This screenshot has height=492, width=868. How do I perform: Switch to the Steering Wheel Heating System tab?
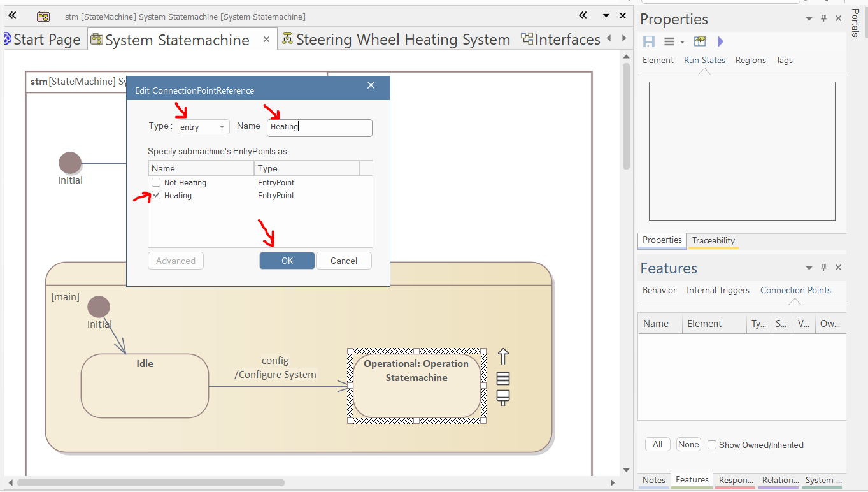(396, 40)
